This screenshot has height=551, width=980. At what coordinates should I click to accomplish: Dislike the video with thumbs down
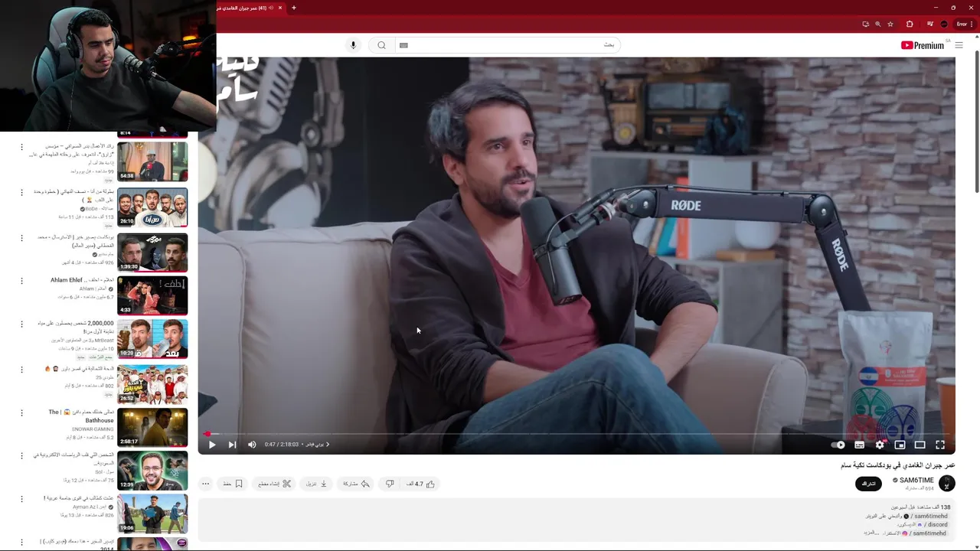pyautogui.click(x=390, y=484)
